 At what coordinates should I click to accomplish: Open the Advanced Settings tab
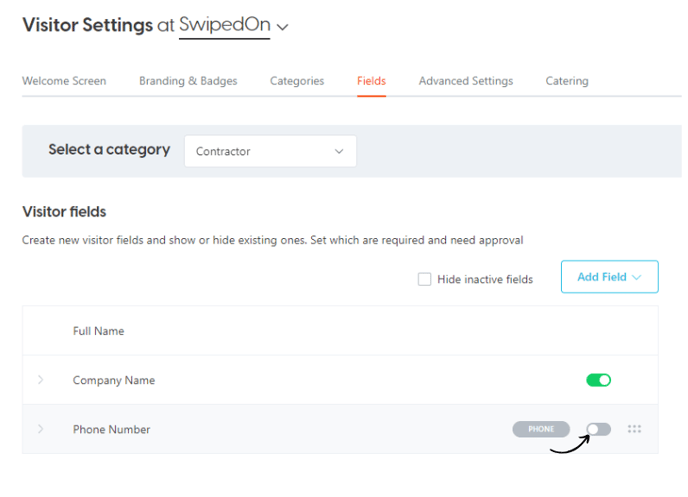[466, 81]
